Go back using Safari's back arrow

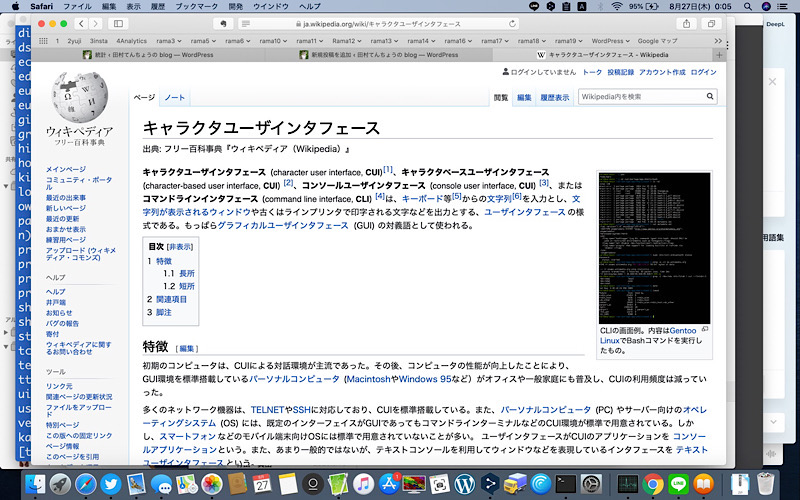point(82,23)
